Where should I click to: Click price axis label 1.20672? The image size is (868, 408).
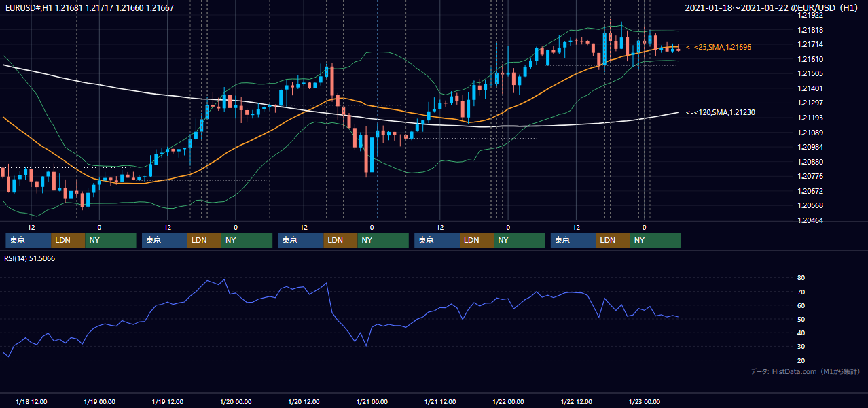pyautogui.click(x=810, y=191)
